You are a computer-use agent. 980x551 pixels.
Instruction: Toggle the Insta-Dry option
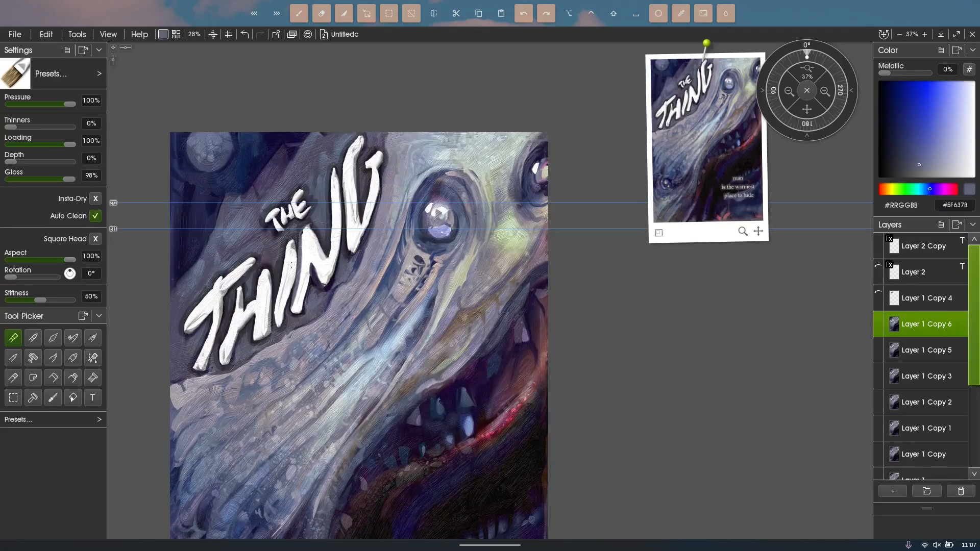(95, 198)
